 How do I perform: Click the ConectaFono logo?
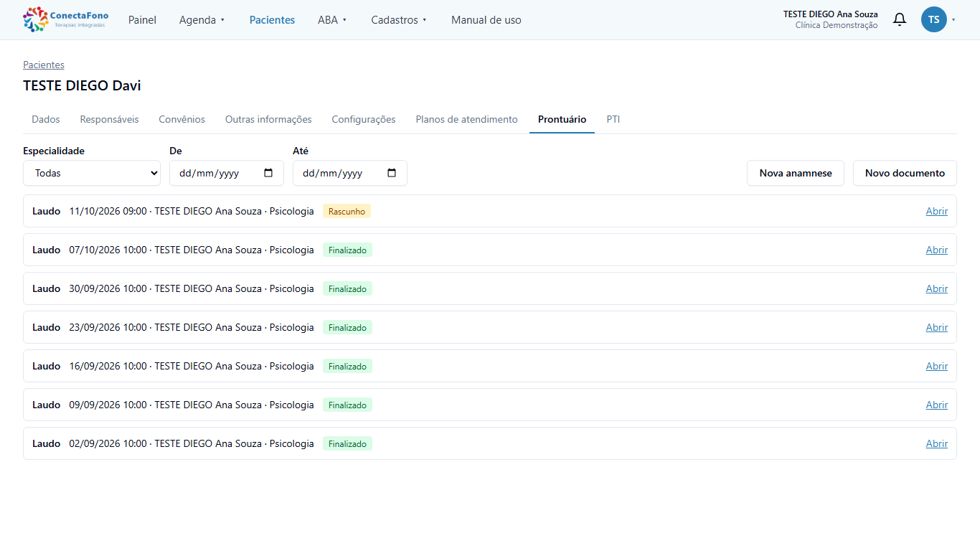coord(65,19)
